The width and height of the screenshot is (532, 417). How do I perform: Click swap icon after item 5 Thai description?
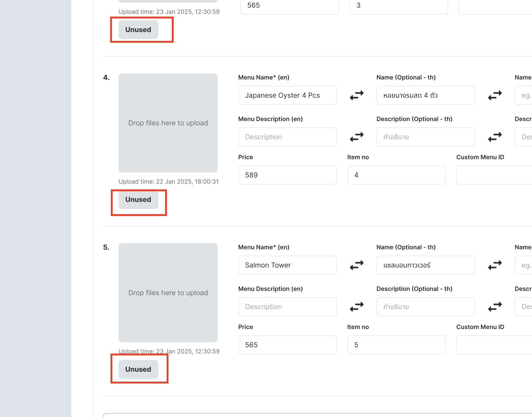(495, 307)
